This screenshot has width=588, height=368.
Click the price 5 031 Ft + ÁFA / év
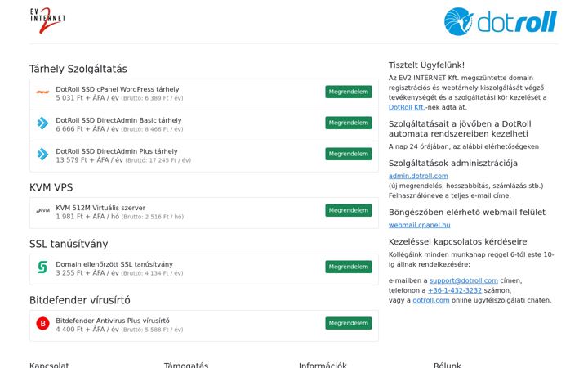point(87,98)
